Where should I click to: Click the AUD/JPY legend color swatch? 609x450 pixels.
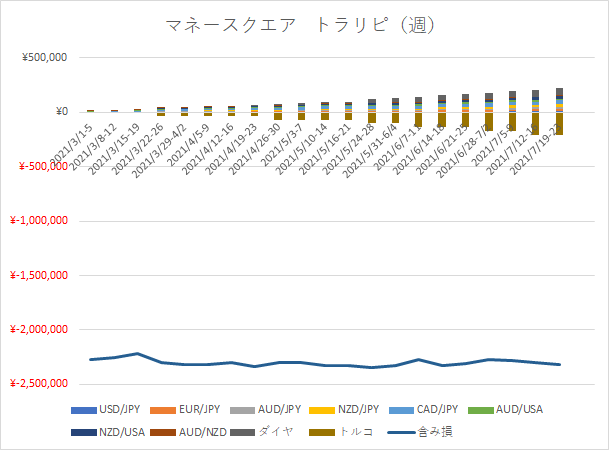tap(242, 410)
